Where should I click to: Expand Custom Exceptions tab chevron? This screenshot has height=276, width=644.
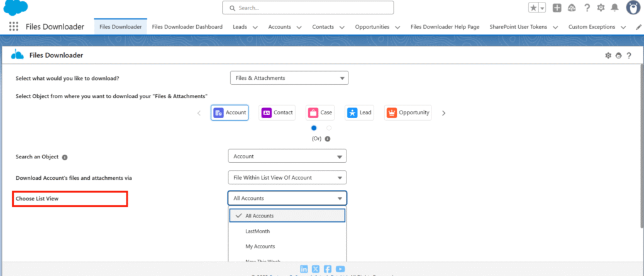[623, 28]
